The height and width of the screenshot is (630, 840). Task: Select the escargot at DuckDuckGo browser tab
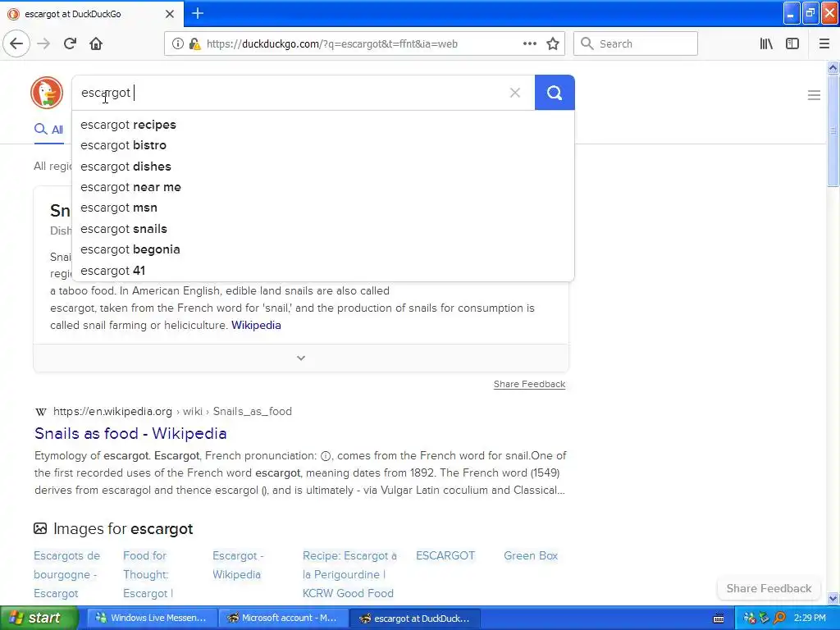click(92, 14)
